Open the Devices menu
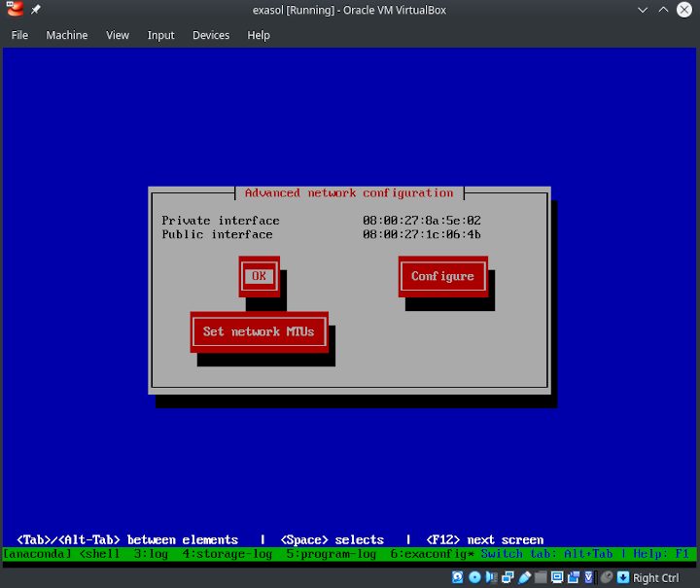Image resolution: width=700 pixels, height=588 pixels. tap(211, 35)
